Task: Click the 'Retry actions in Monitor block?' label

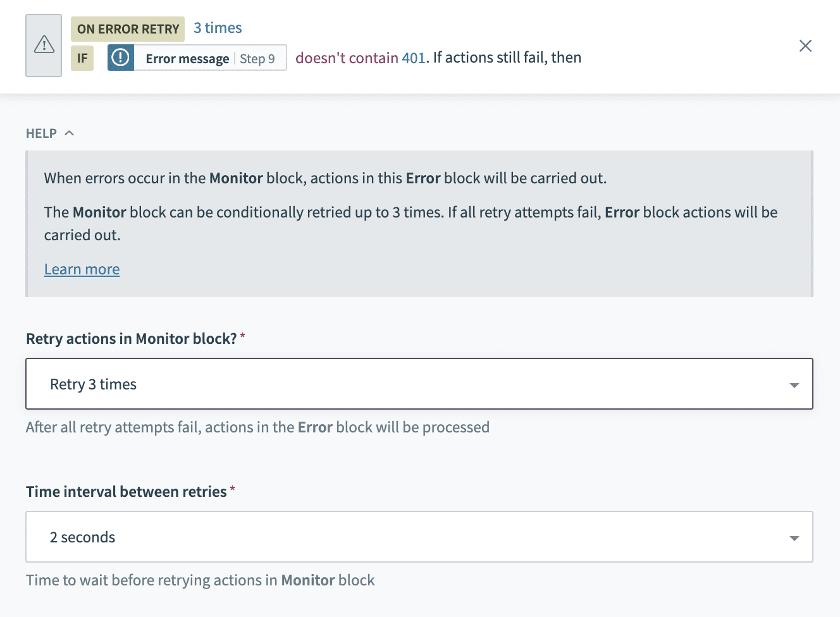Action: [x=131, y=339]
